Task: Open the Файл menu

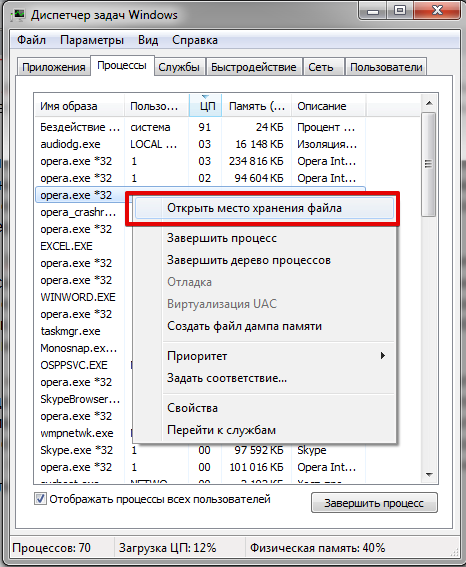Action: [31, 40]
